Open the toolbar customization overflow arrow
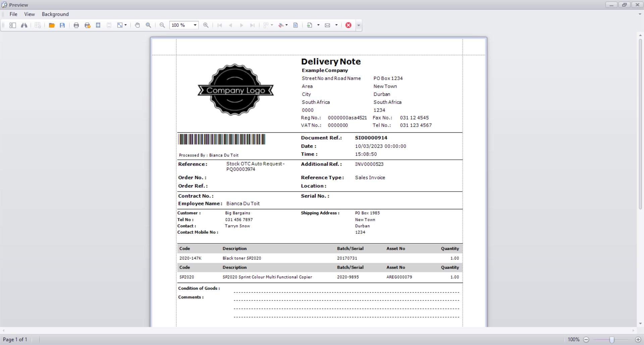Image resolution: width=644 pixels, height=345 pixels. tap(359, 25)
